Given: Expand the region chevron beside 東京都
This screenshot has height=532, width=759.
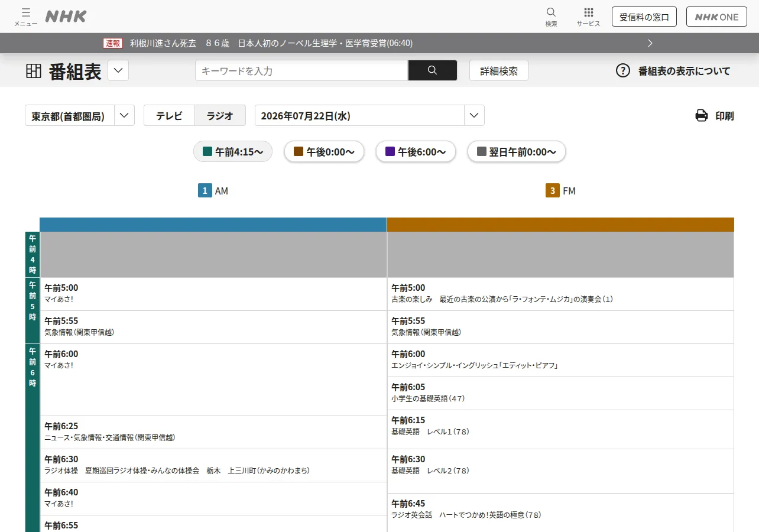Looking at the screenshot, I should pyautogui.click(x=124, y=115).
